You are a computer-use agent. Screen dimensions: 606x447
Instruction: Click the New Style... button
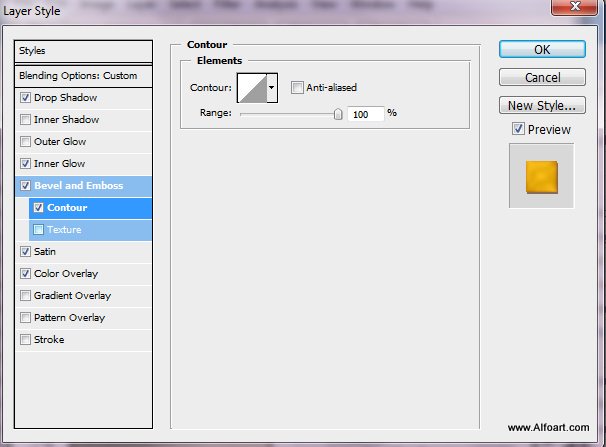click(542, 105)
